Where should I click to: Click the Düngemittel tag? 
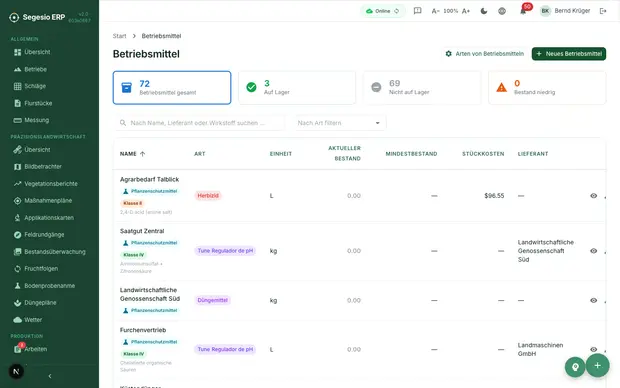213,300
